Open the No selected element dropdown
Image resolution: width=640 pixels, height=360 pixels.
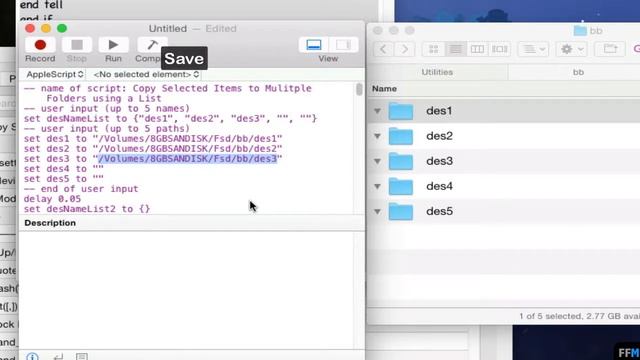pyautogui.click(x=146, y=74)
